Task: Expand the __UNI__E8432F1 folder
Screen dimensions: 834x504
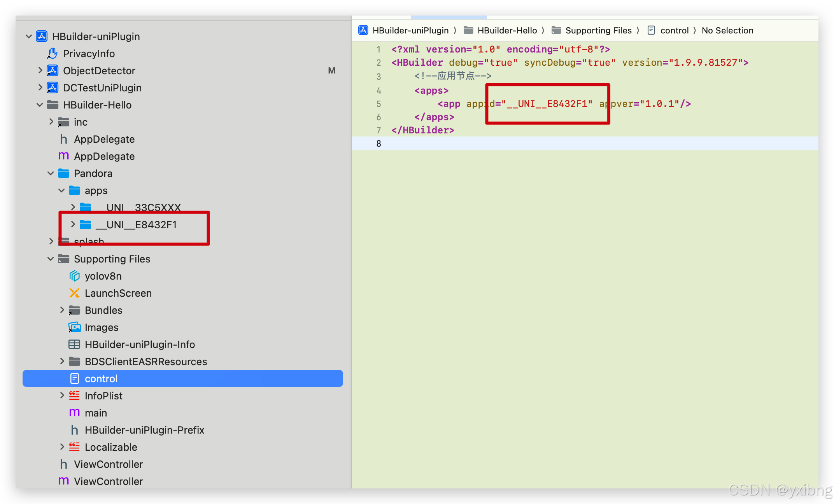Action: coord(73,224)
